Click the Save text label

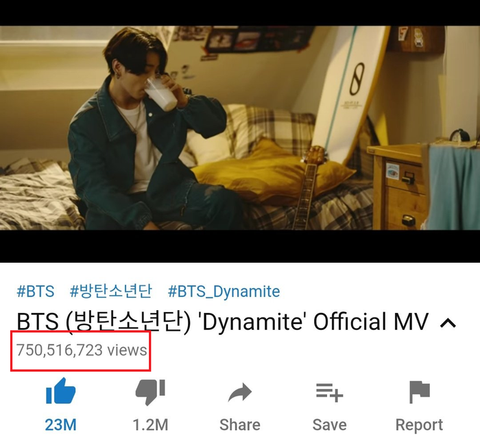tap(329, 425)
